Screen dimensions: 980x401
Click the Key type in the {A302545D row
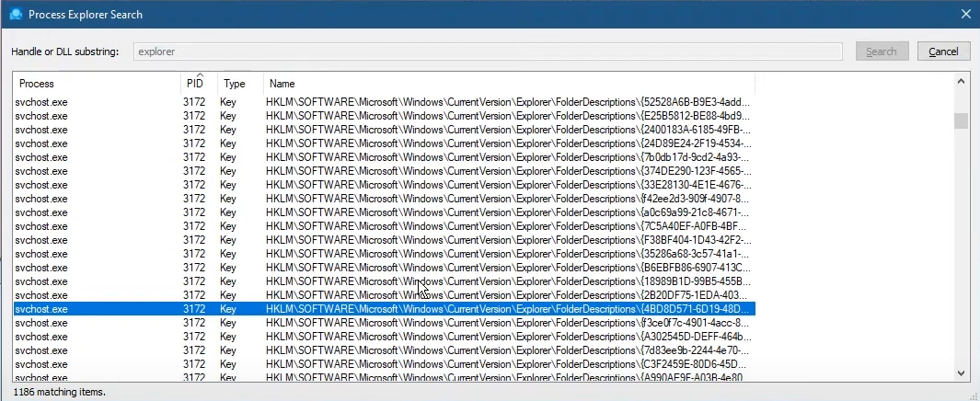[x=228, y=336]
